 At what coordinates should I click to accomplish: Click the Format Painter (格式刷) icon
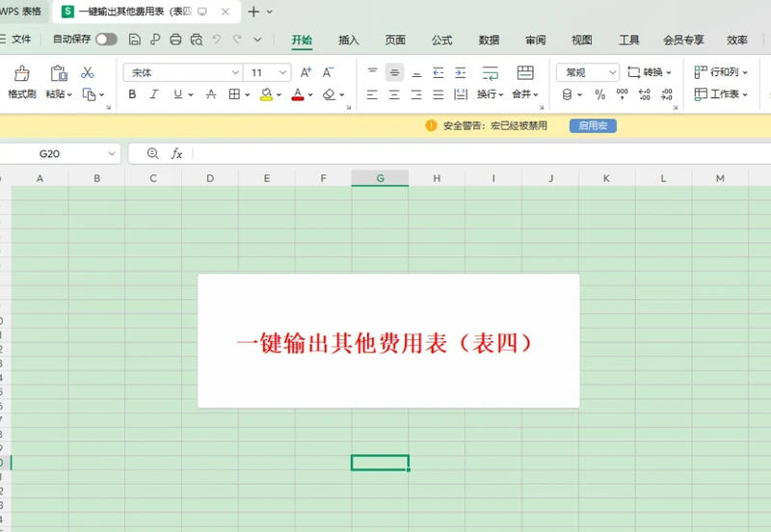click(21, 73)
